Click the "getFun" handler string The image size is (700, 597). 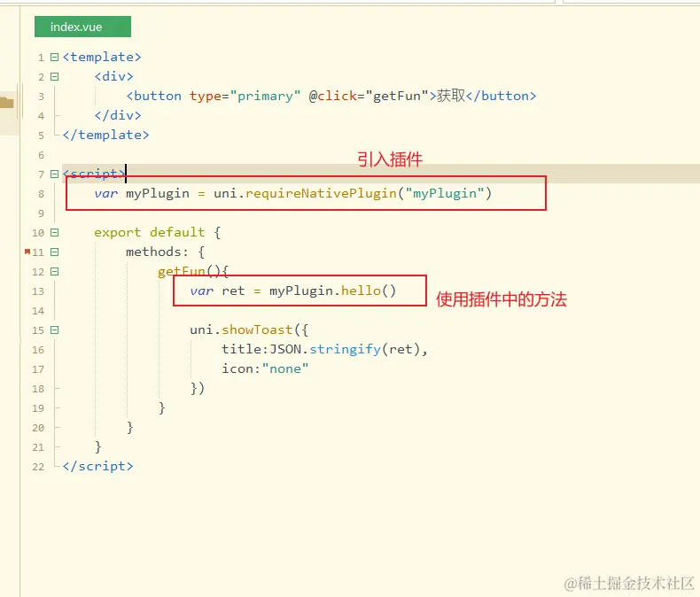[x=397, y=96]
